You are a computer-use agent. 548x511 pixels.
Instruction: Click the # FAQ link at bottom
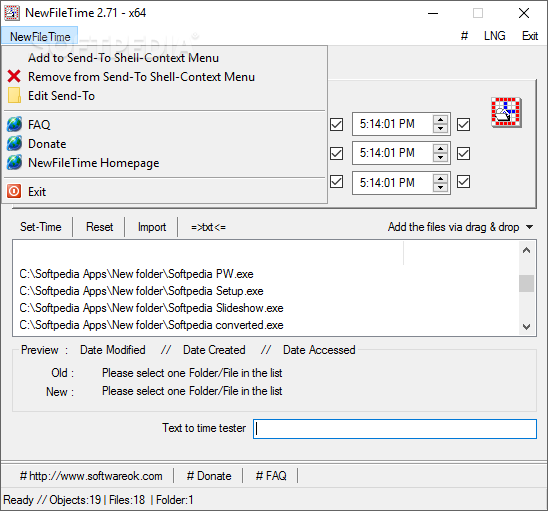[x=271, y=476]
